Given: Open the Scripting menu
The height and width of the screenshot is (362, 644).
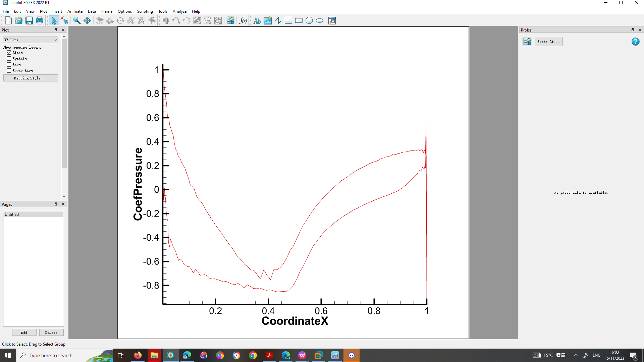Looking at the screenshot, I should pyautogui.click(x=145, y=11).
